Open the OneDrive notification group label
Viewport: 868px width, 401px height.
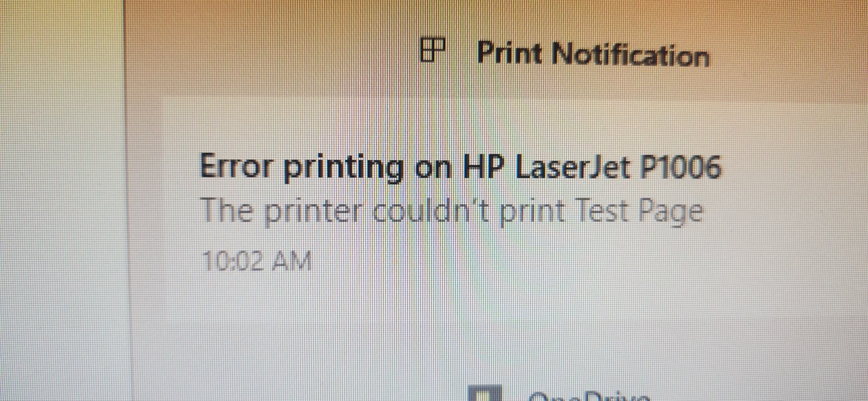(588, 395)
